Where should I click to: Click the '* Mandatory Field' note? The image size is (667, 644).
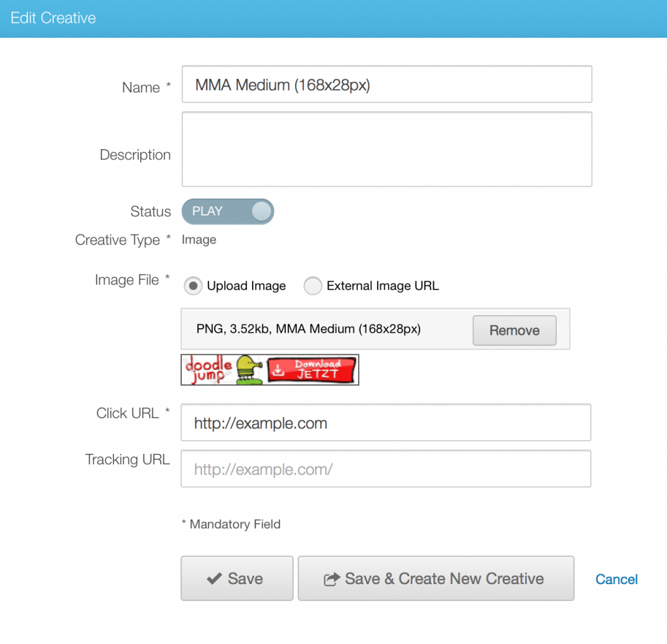coord(231,524)
